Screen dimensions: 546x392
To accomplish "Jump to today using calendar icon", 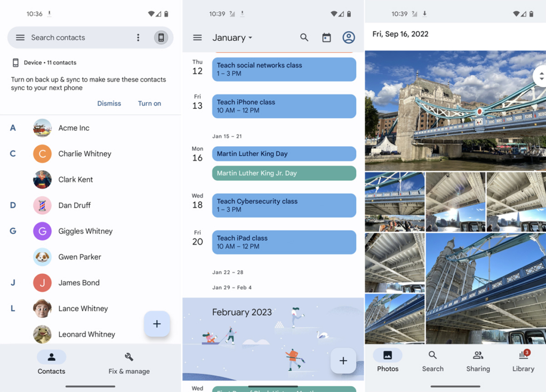I will coord(326,38).
